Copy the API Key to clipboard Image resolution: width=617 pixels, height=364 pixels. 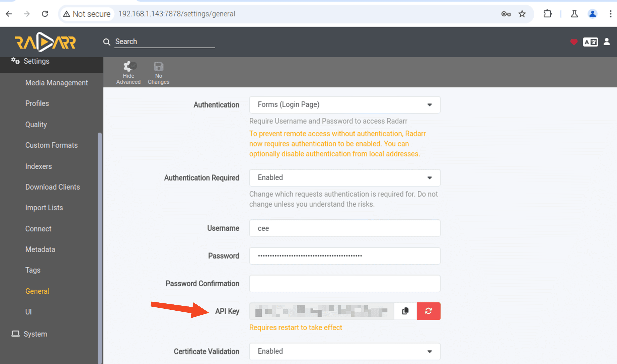pos(405,311)
